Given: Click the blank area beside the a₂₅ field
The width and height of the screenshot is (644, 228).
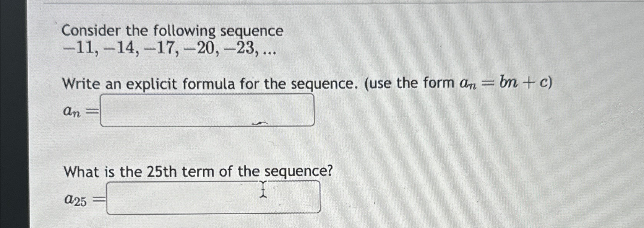Looking at the screenshot, I should tap(382, 198).
